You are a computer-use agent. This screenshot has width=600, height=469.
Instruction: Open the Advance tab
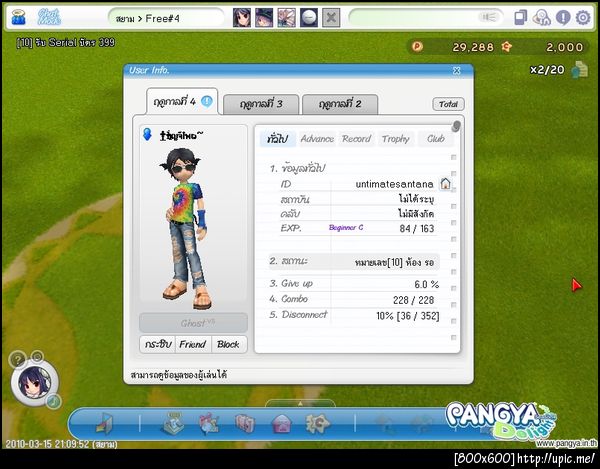pos(317,139)
